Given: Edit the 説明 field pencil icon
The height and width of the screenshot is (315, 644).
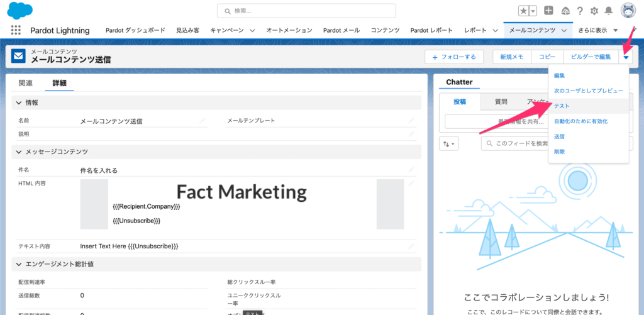Looking at the screenshot, I should coord(411,134).
